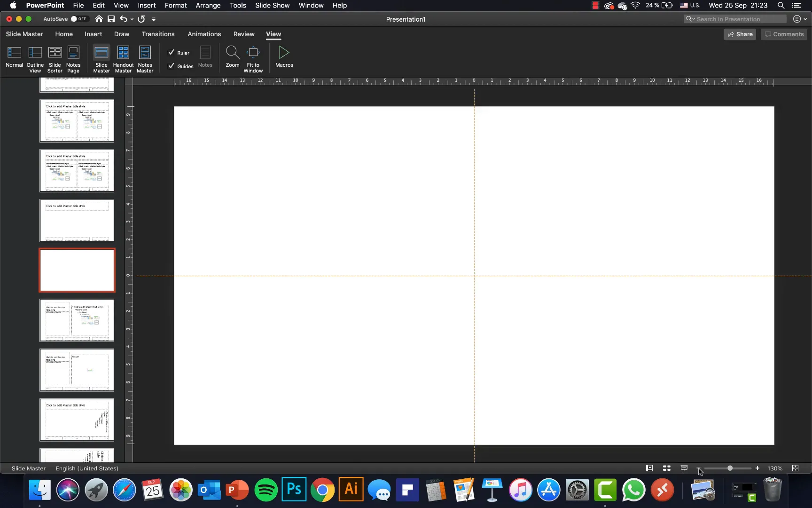Open the Draw tab

point(122,34)
